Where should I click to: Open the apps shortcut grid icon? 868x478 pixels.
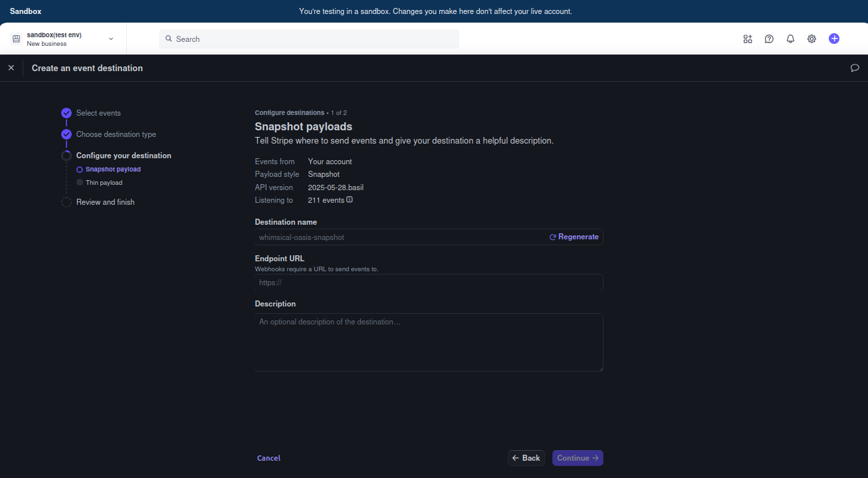[x=748, y=39]
